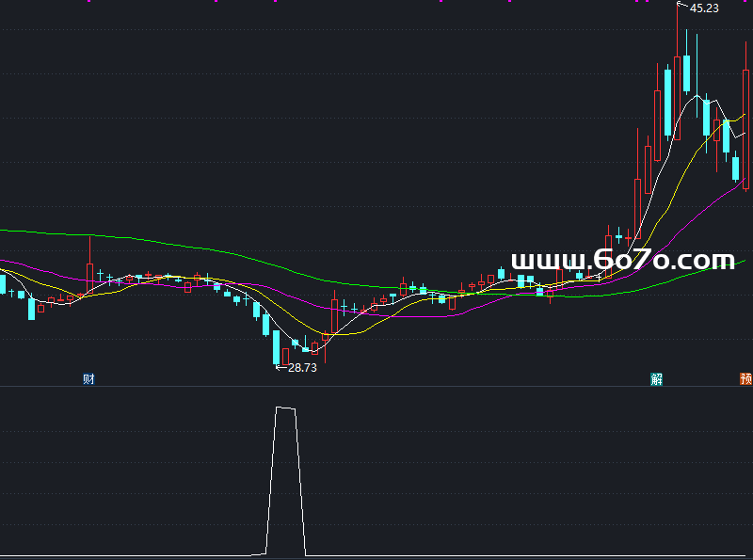Select the red candle above the 财 marker
Image resolution: width=753 pixels, height=560 pixels.
tap(90, 276)
